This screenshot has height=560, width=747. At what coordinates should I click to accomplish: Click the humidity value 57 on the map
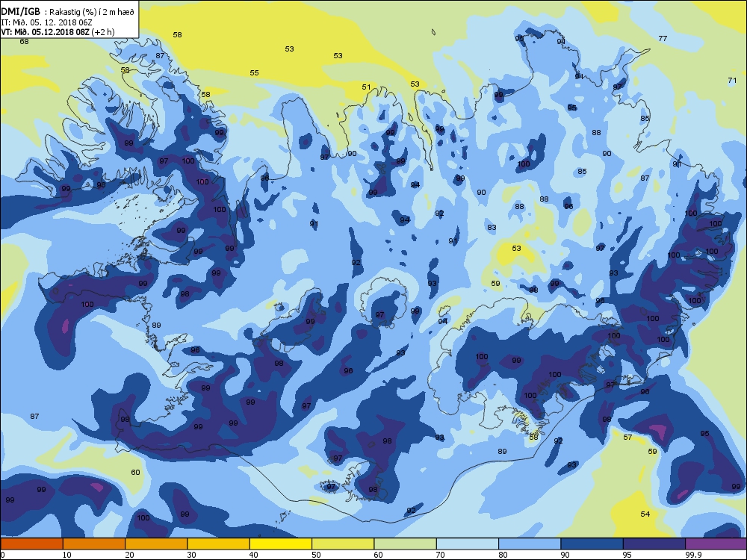click(x=627, y=437)
